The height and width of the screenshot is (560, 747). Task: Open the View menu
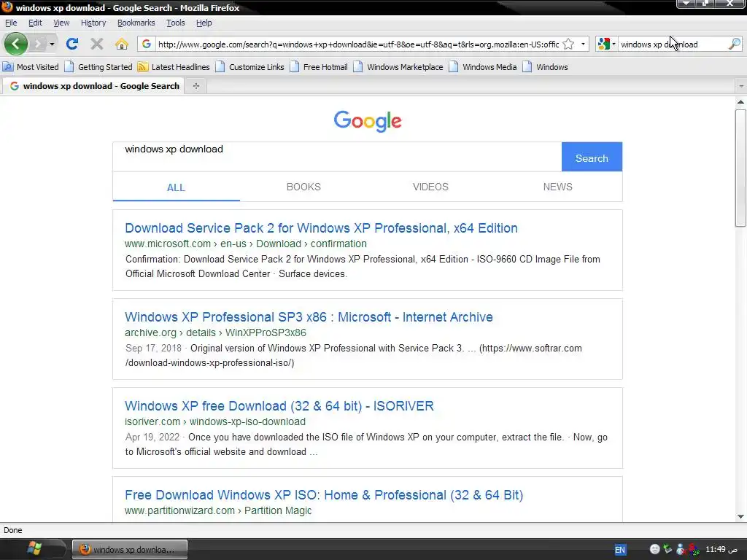[61, 23]
